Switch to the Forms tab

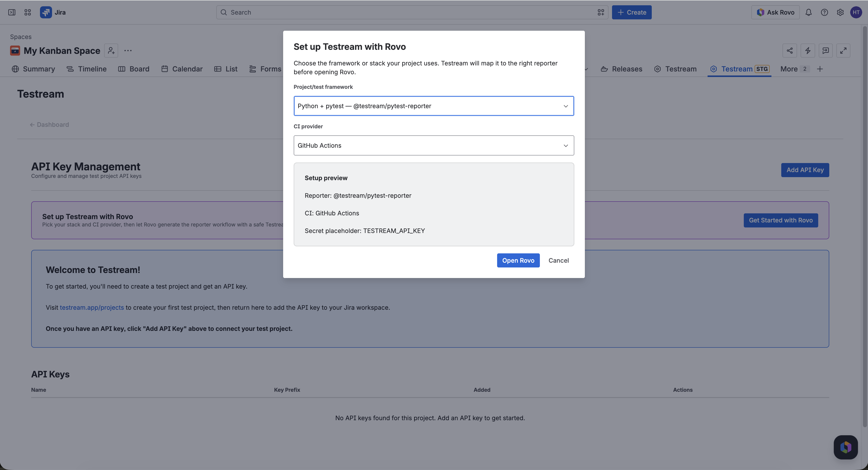pyautogui.click(x=265, y=69)
